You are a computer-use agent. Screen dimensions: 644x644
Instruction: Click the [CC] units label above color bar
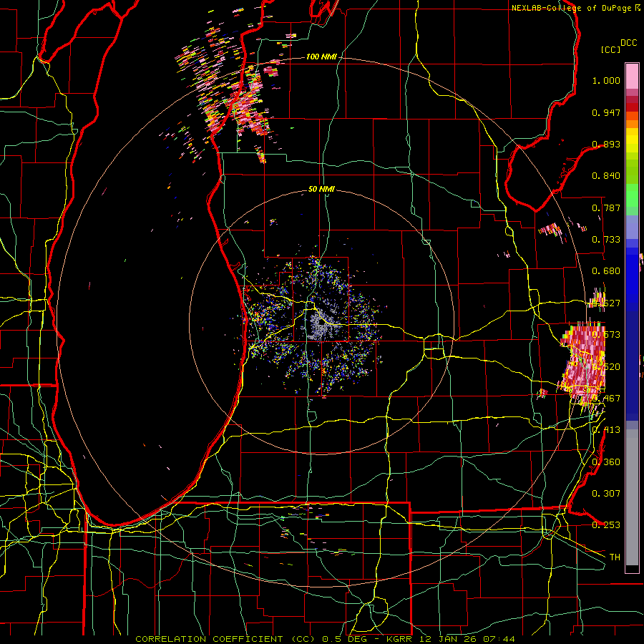(x=611, y=49)
